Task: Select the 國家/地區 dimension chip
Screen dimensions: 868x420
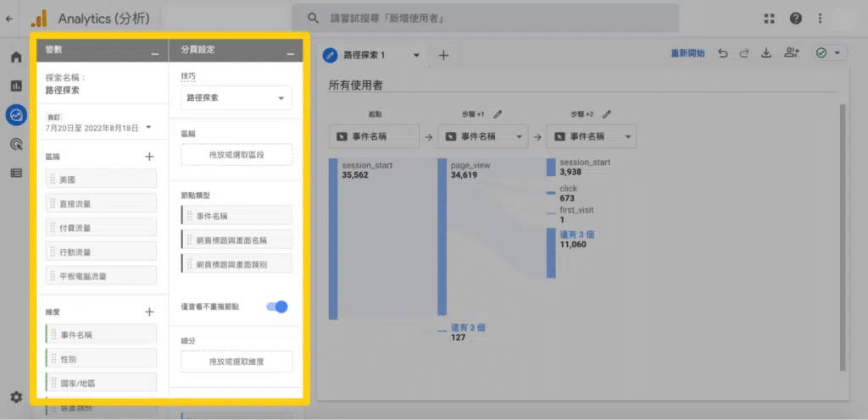Action: tap(101, 383)
